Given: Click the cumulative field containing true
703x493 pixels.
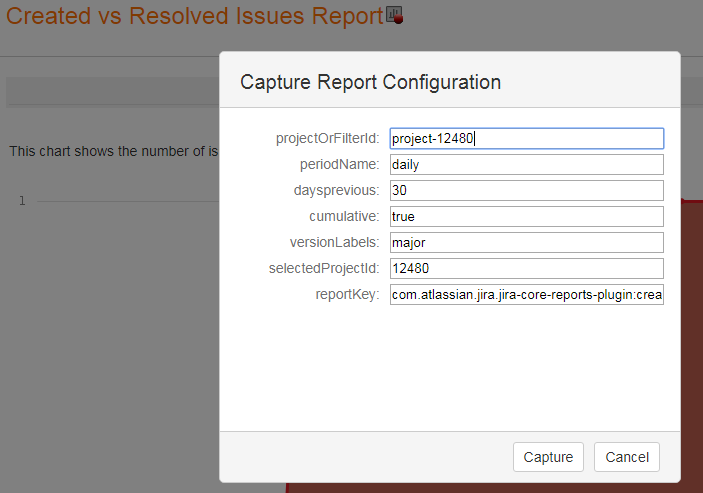Looking at the screenshot, I should pos(527,217).
